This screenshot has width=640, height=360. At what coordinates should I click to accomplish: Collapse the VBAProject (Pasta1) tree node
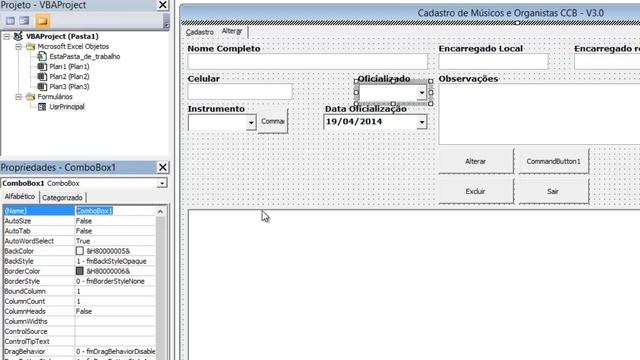point(6,36)
